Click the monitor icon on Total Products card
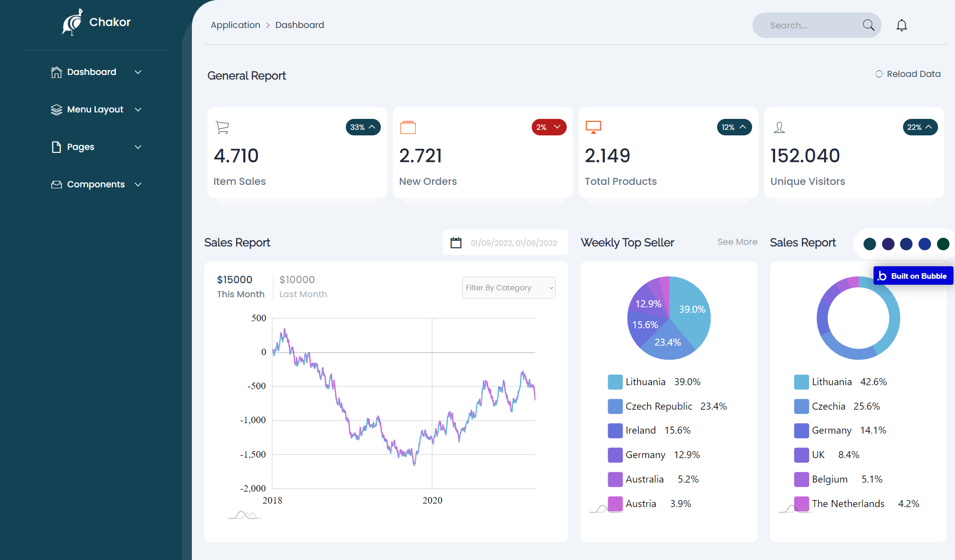 (593, 127)
